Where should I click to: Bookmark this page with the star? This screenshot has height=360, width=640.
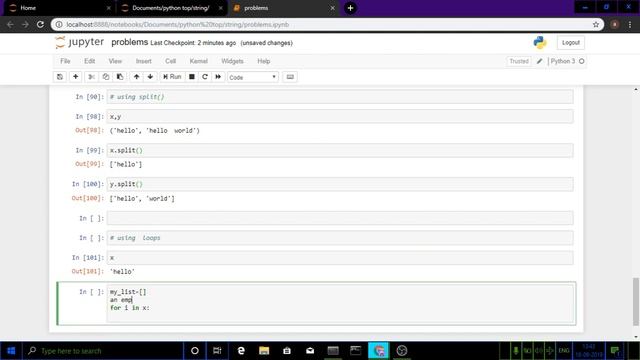[596, 24]
